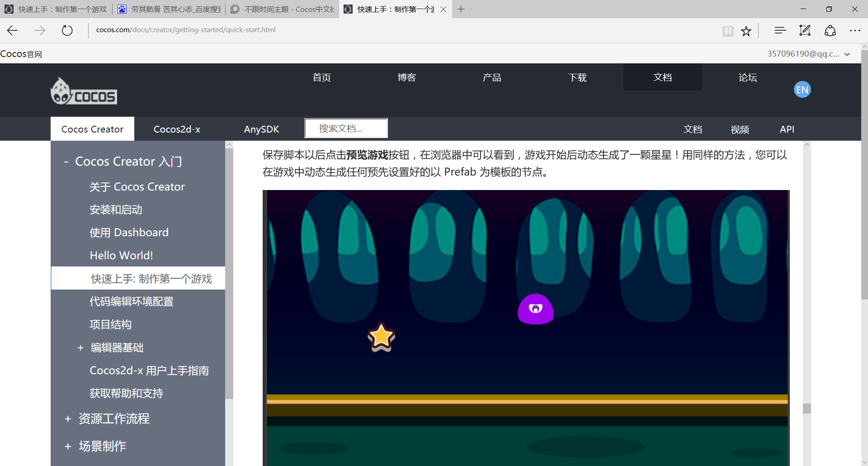Screen dimensions: 868x466
Task: Open 安装和启动 page
Action: pyautogui.click(x=116, y=210)
